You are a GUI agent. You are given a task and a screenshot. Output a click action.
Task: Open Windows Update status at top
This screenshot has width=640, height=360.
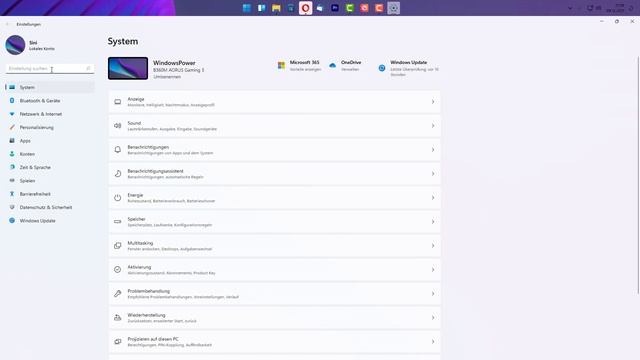point(408,68)
